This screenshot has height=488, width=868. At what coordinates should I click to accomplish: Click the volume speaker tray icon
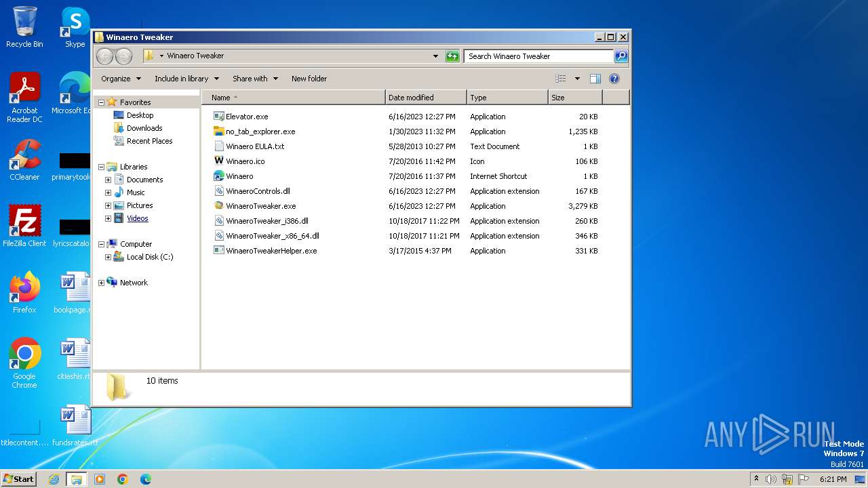(771, 479)
